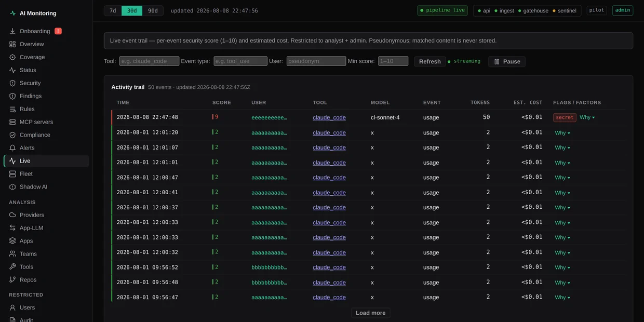Expand Why for the 09:56:52 event
The width and height of the screenshot is (644, 322).
(562, 267)
